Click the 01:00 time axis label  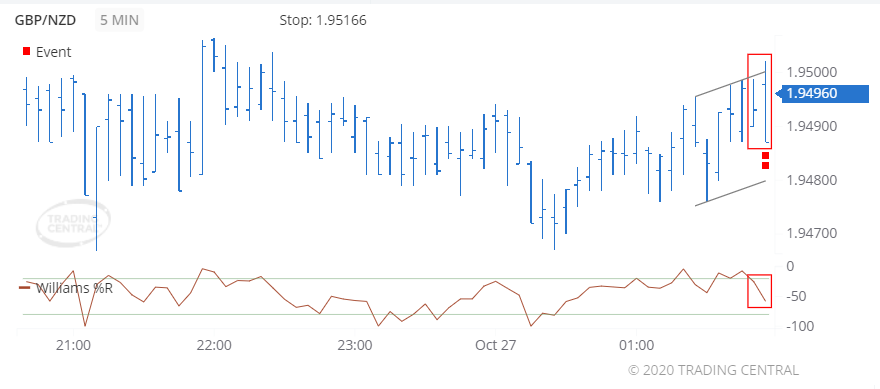[636, 345]
